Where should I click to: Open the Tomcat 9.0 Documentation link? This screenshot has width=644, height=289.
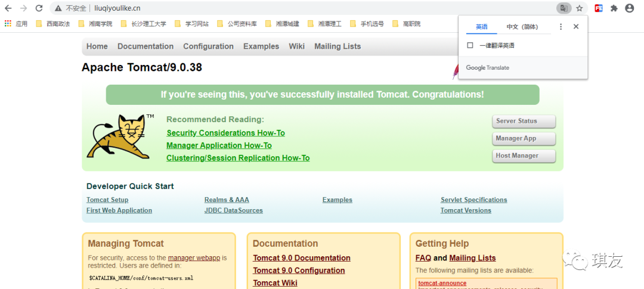[x=302, y=258]
